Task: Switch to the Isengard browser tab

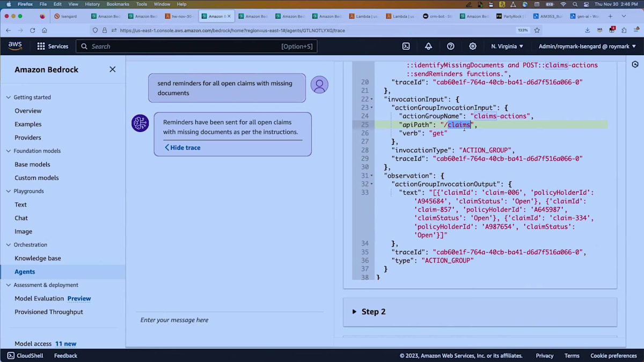Action: pyautogui.click(x=68, y=16)
